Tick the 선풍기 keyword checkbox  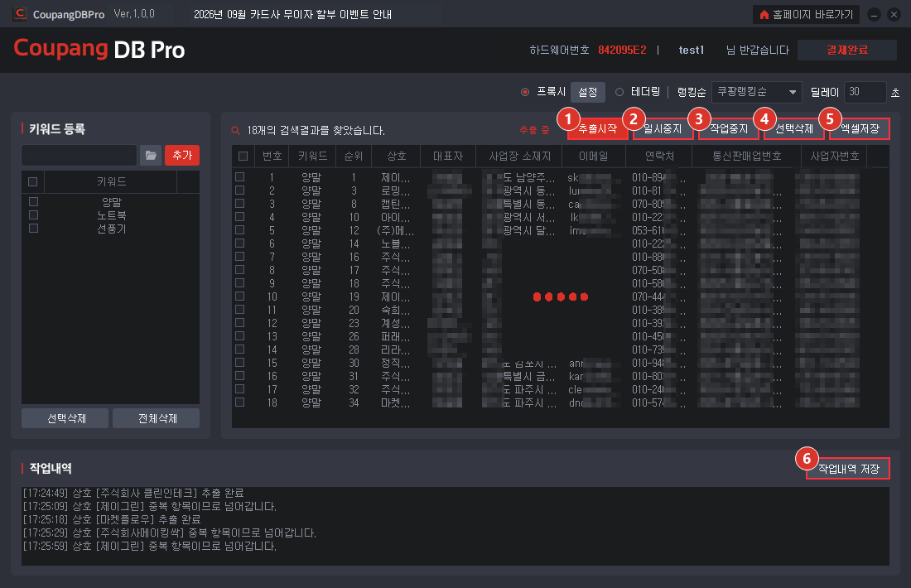[34, 229]
